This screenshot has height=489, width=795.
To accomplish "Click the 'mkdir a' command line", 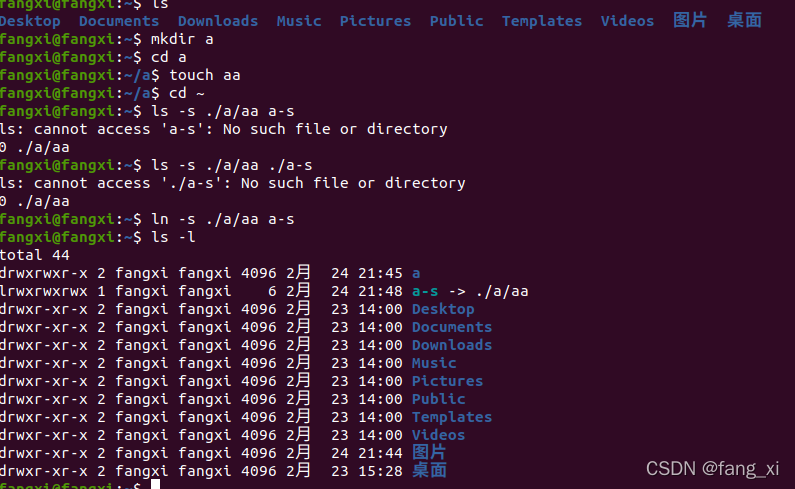I will [182, 39].
